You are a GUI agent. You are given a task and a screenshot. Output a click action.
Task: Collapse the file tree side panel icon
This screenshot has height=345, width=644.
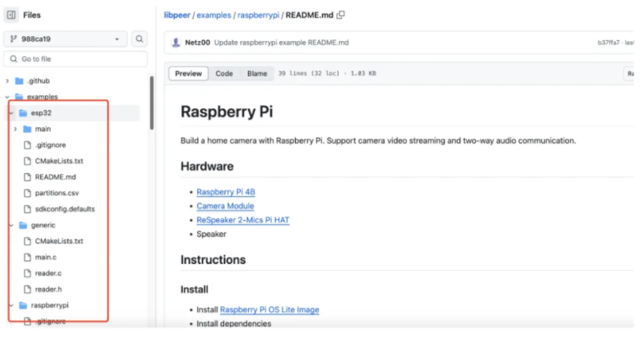click(x=11, y=15)
